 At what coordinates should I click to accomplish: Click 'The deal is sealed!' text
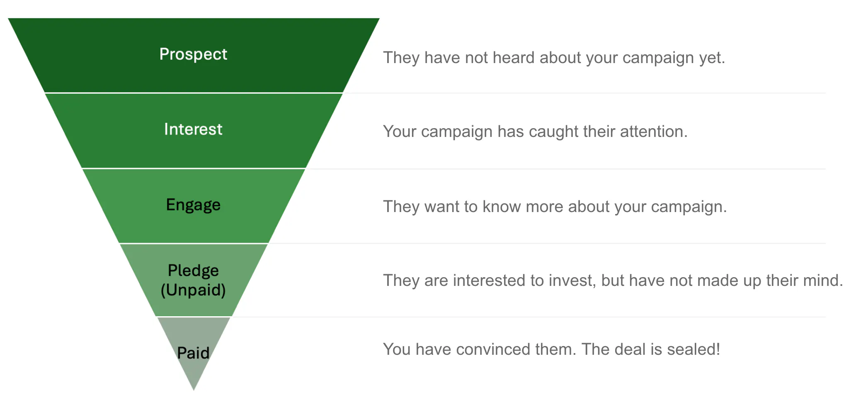click(x=651, y=349)
